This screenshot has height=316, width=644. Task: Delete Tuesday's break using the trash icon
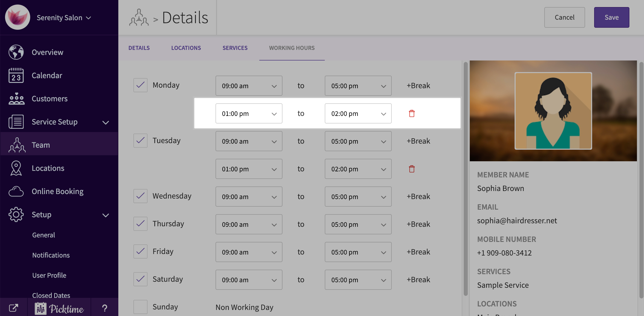pyautogui.click(x=412, y=169)
